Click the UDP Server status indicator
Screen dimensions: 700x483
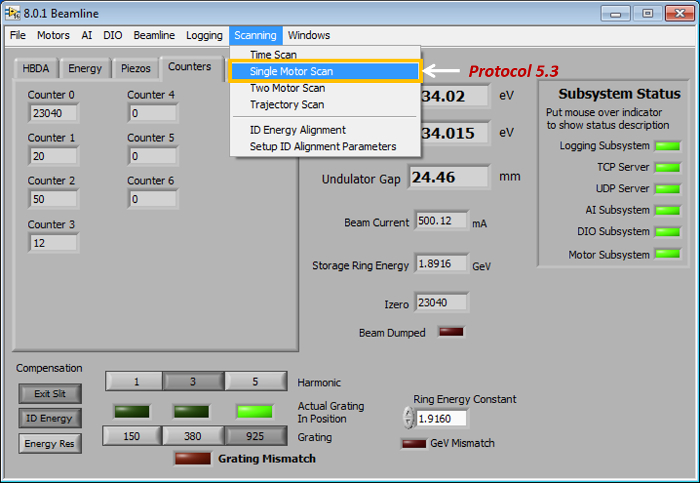666,188
